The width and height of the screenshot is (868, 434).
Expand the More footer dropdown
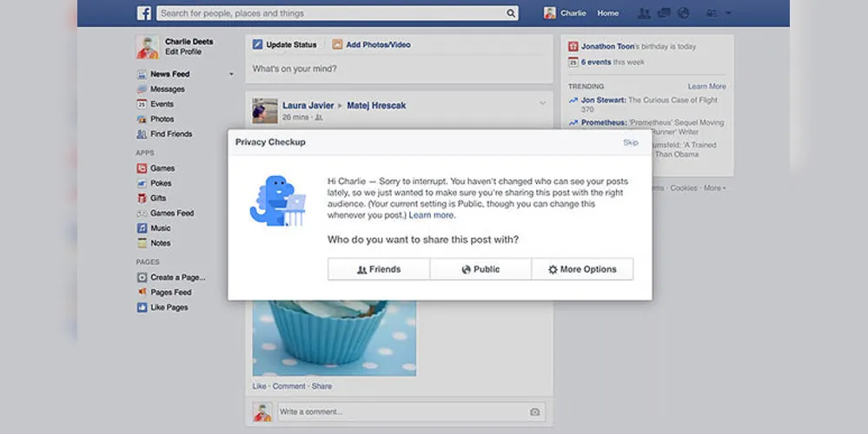(x=715, y=188)
